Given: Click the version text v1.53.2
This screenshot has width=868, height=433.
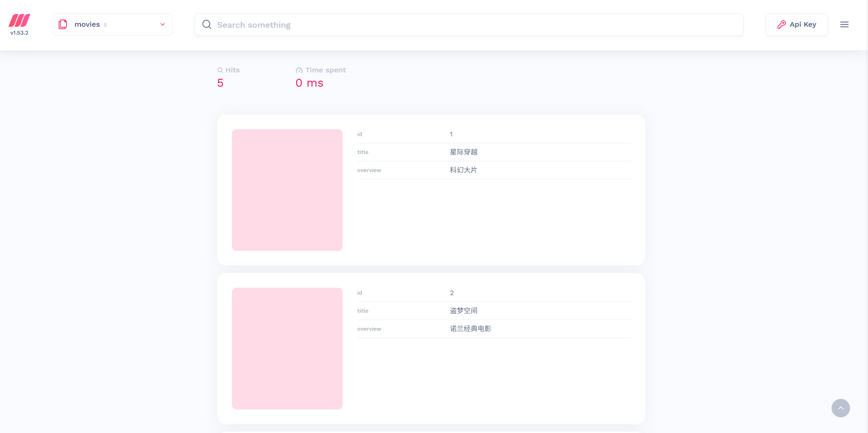Looking at the screenshot, I should (x=19, y=33).
